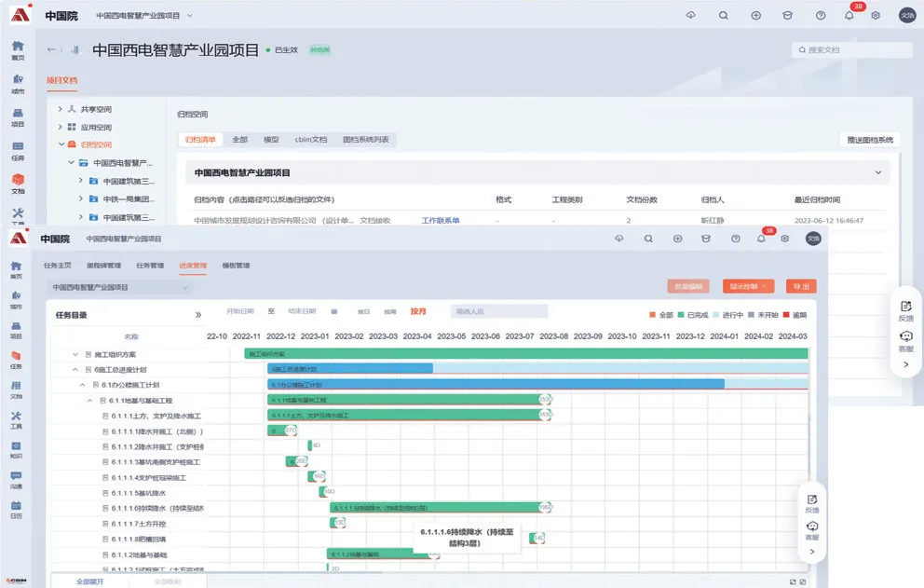Open 文档 in the back window sidebar
The width and height of the screenshot is (924, 588).
click(x=18, y=184)
